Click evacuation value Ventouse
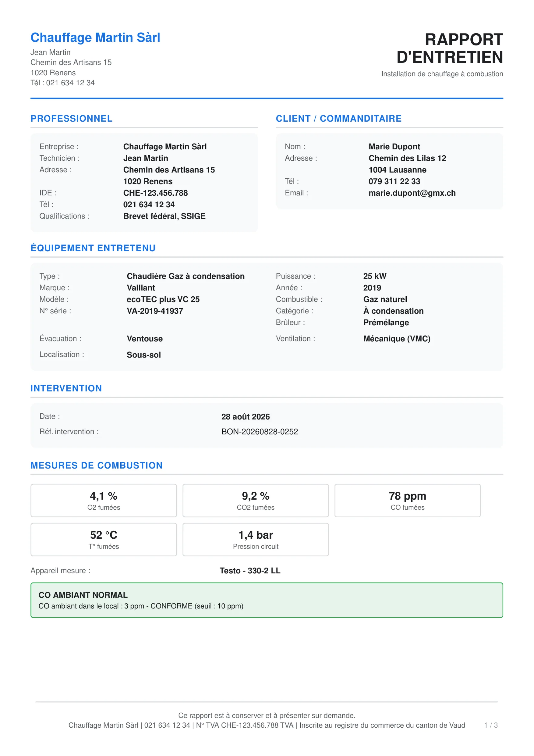Viewport: 534px width, 756px height. coord(145,339)
